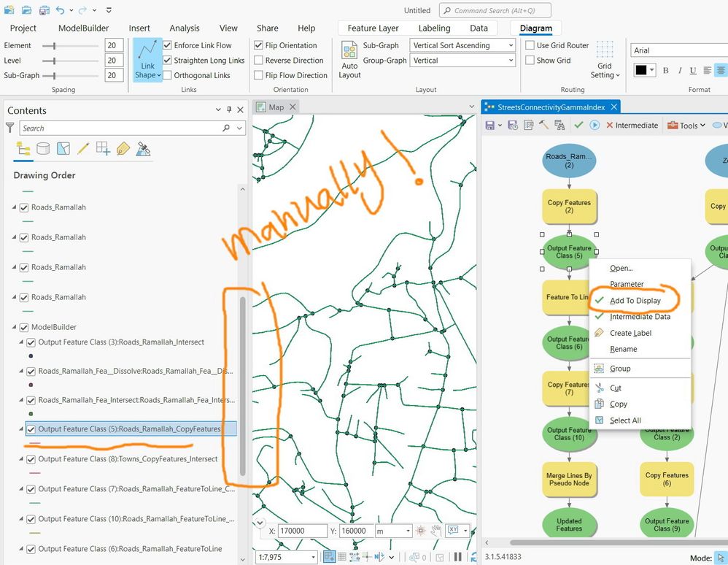Click the Save project icon in title bar

(44, 9)
